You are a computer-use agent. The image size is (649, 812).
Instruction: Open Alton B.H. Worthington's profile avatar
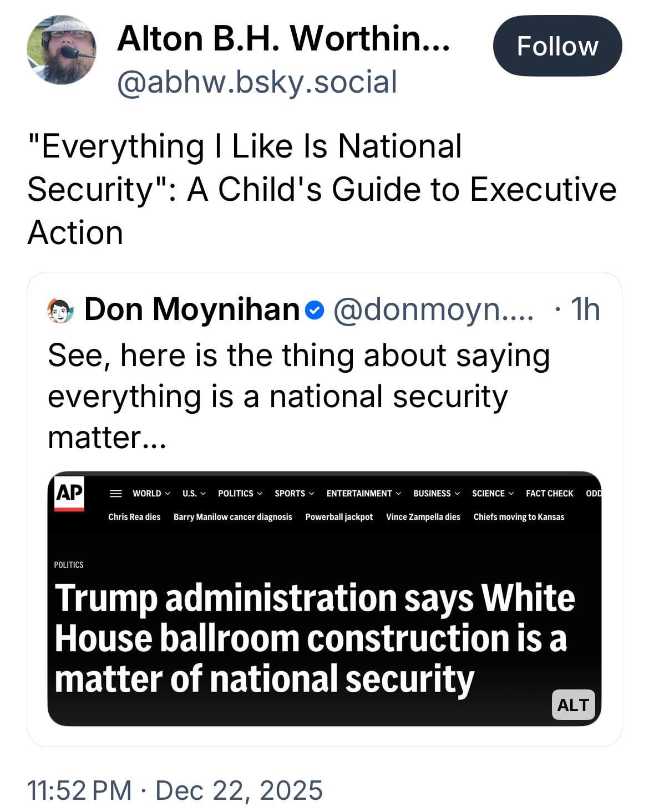[x=61, y=50]
